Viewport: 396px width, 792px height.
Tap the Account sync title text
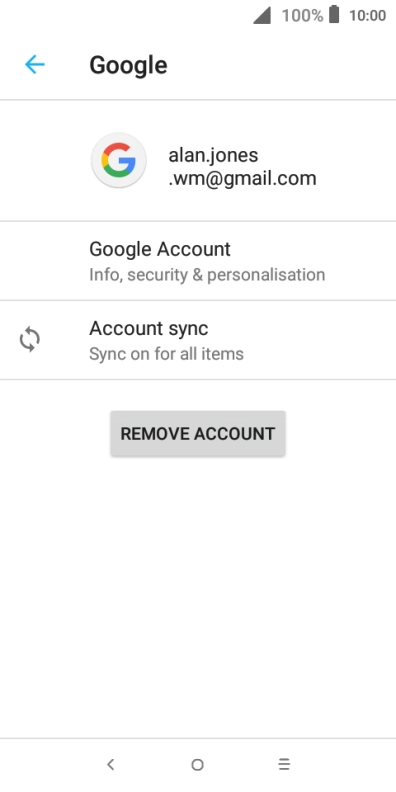148,329
